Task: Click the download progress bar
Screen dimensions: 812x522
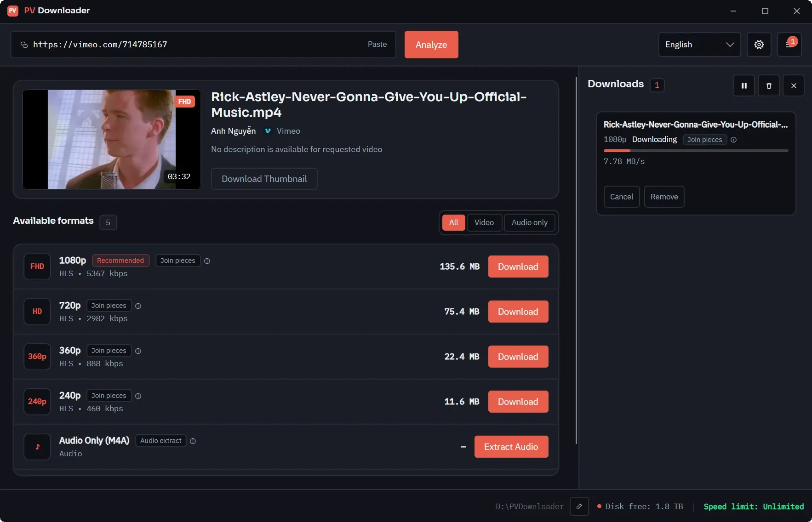Action: pyautogui.click(x=696, y=151)
